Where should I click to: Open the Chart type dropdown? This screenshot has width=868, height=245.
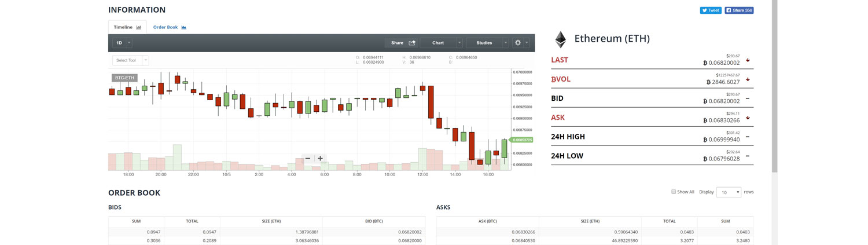[x=442, y=43]
